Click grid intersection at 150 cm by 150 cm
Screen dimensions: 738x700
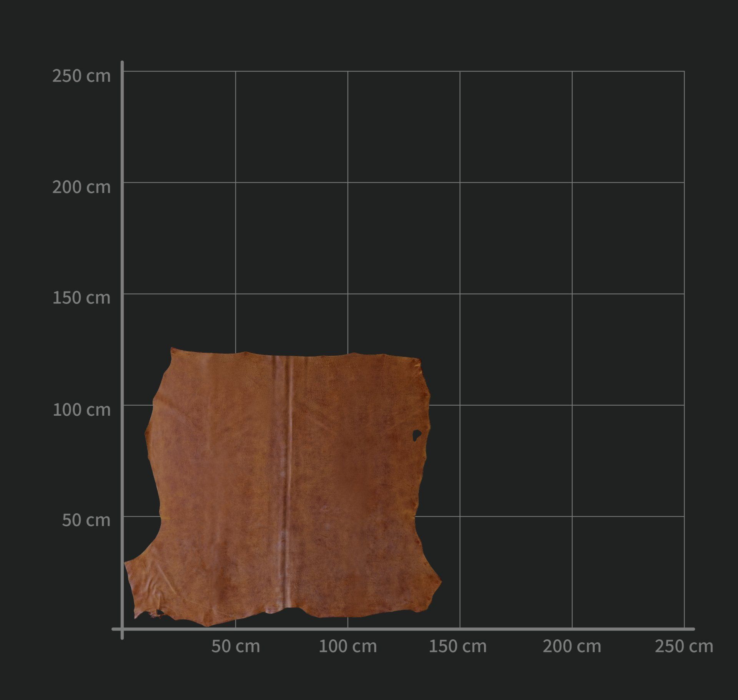[460, 294]
